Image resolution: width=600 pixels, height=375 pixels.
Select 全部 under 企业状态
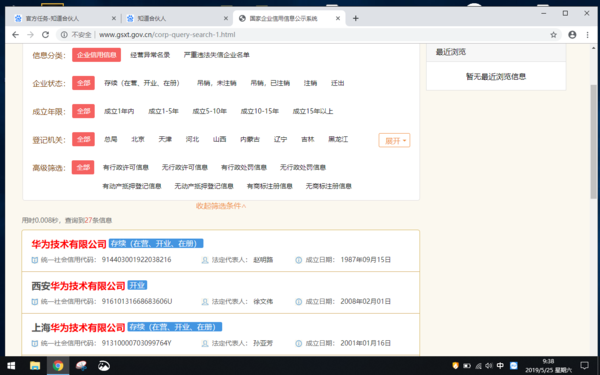coord(83,83)
